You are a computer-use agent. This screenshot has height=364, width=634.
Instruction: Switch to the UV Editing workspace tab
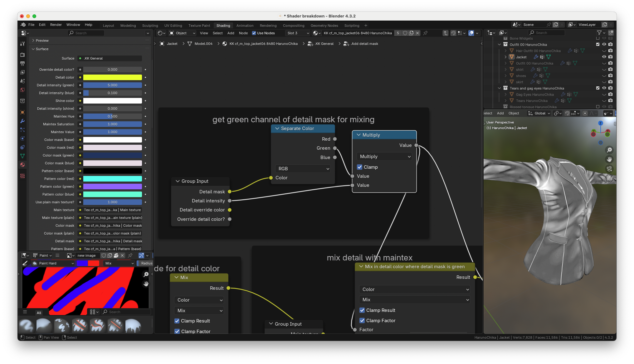pos(173,26)
